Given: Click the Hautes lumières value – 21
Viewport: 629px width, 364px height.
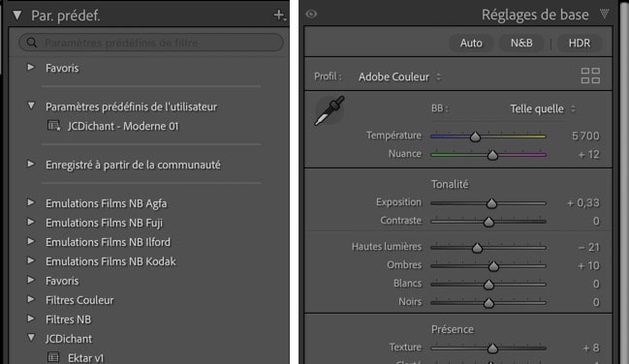Looking at the screenshot, I should [x=589, y=247].
